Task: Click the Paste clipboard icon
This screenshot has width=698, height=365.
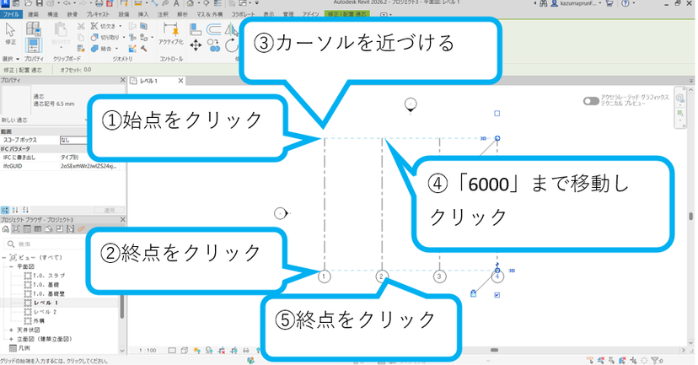Action: [x=61, y=30]
